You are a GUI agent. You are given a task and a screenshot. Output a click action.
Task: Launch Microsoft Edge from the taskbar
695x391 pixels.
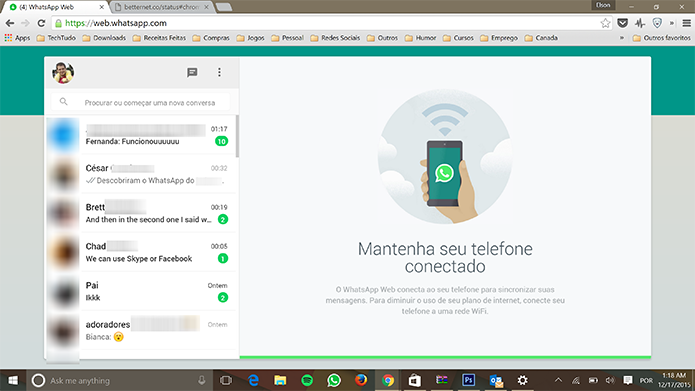click(253, 380)
